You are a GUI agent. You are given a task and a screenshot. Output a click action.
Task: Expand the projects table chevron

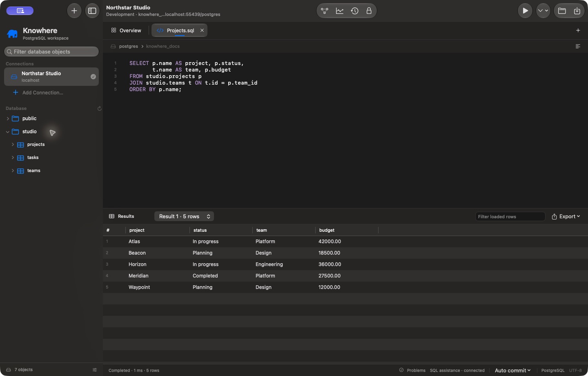coord(13,145)
